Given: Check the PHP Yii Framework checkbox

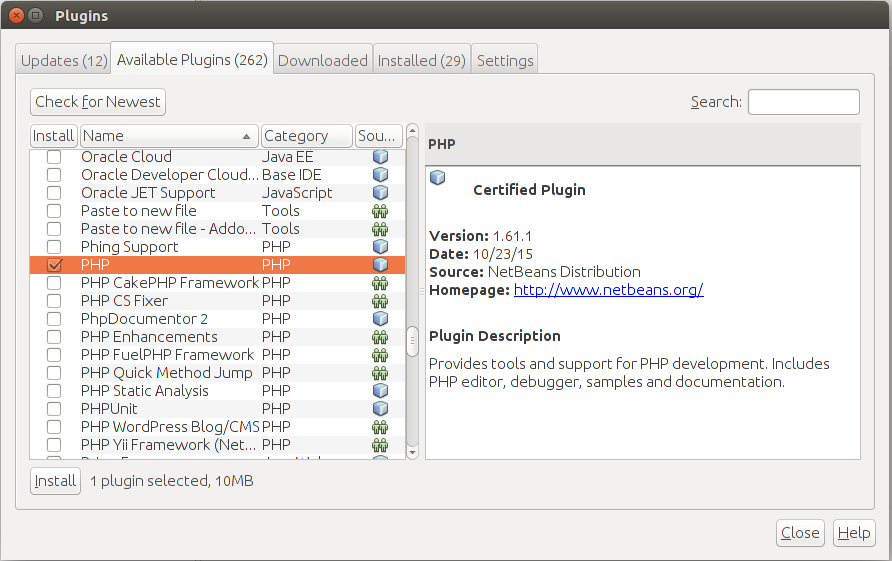Looking at the screenshot, I should point(54,445).
